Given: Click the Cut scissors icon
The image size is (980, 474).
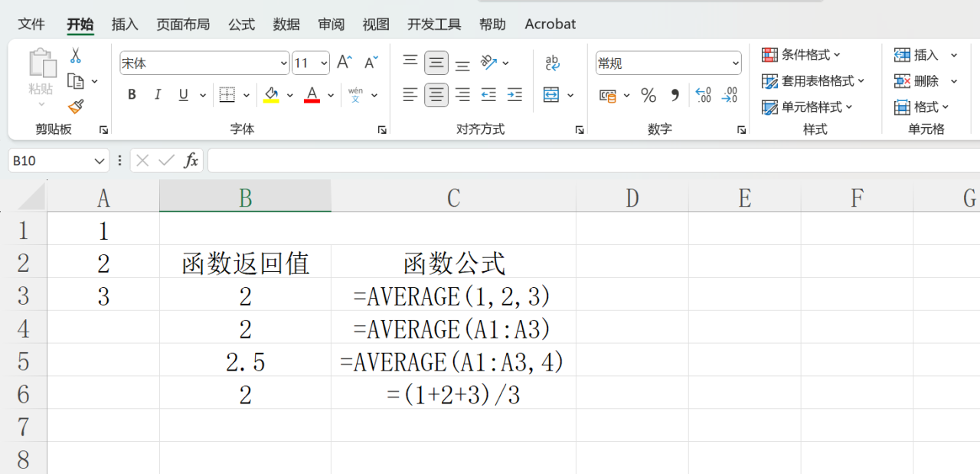Looking at the screenshot, I should [x=75, y=55].
